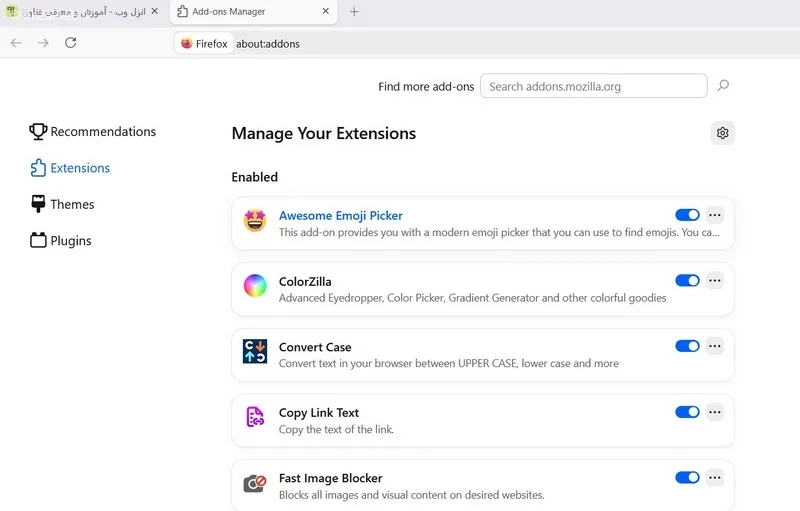
Task: Turn off the Convert Case toggle
Action: [x=687, y=346]
